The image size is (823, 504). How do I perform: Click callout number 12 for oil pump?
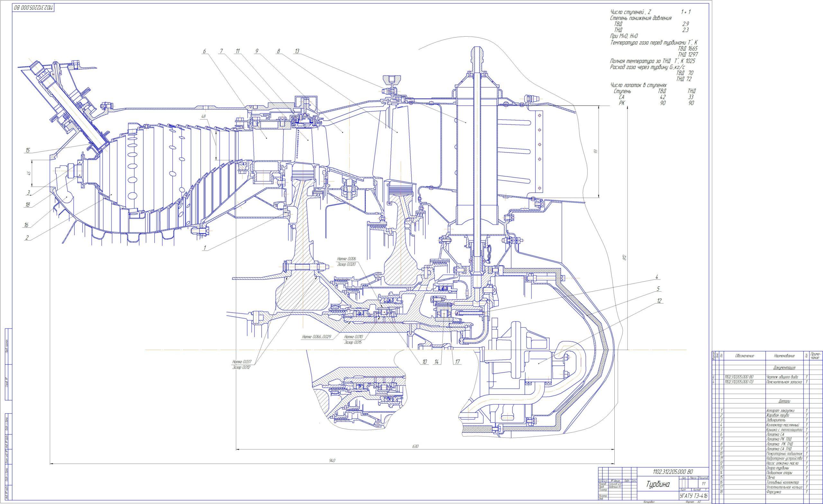tap(659, 301)
